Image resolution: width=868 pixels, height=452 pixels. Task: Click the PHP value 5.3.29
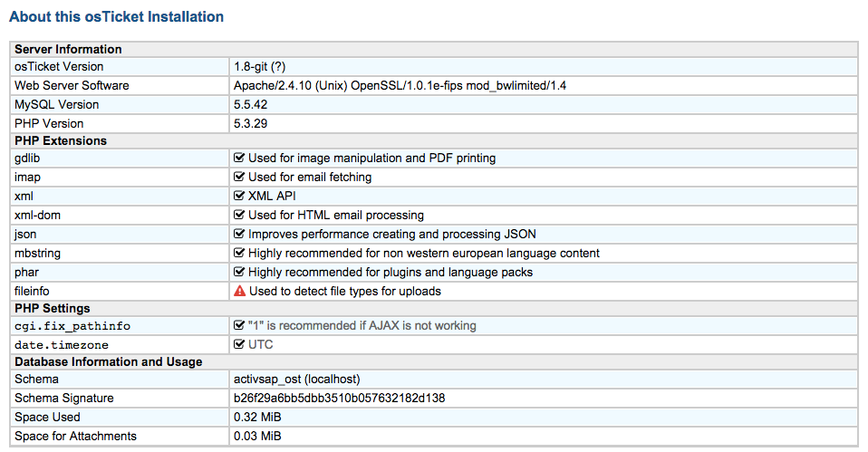click(250, 123)
